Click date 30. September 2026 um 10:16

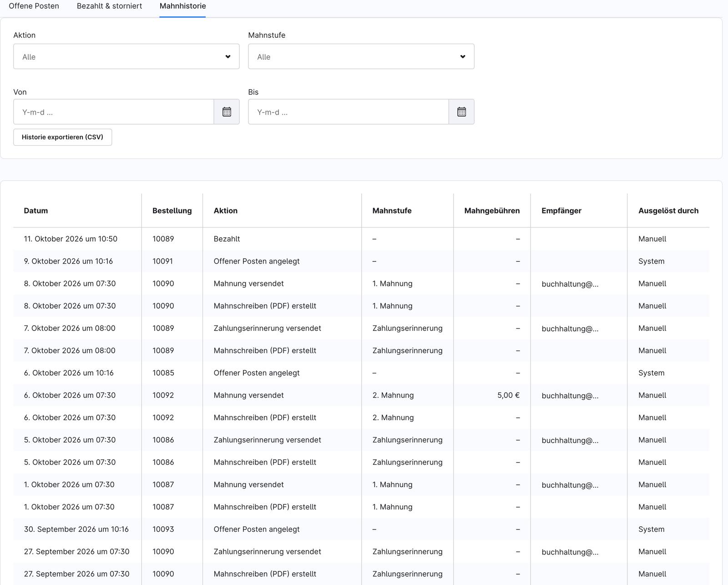pos(76,529)
